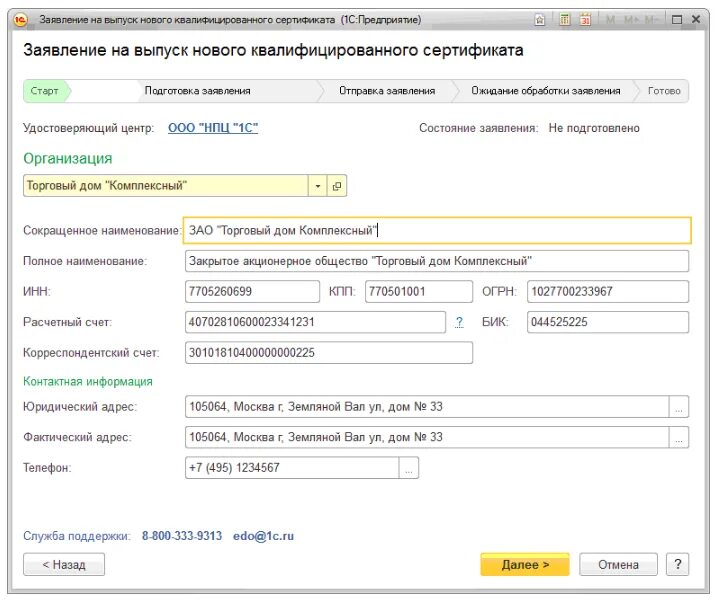Maximize the application window
715x600 pixels.
[677, 20]
